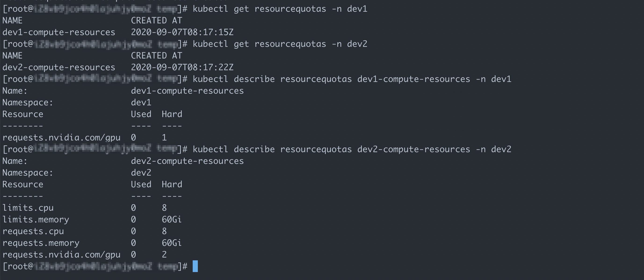Click the dev2-compute-resources entry in second listing
Screen dimensions: 644x280
coord(59,67)
